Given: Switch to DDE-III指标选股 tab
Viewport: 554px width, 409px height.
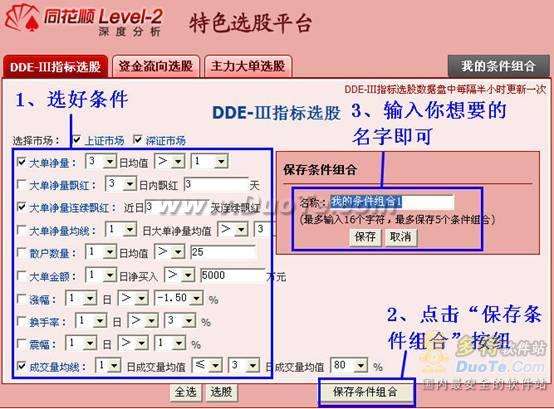Looking at the screenshot, I should (55, 66).
